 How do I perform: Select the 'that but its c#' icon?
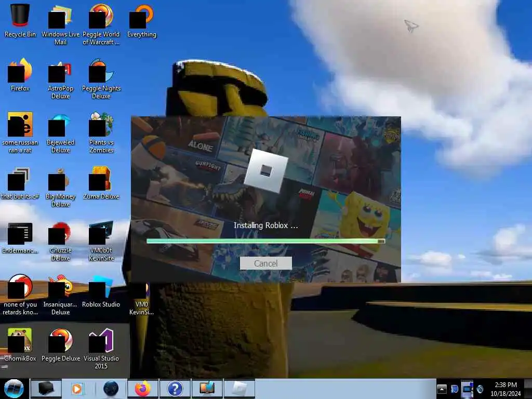(20, 183)
